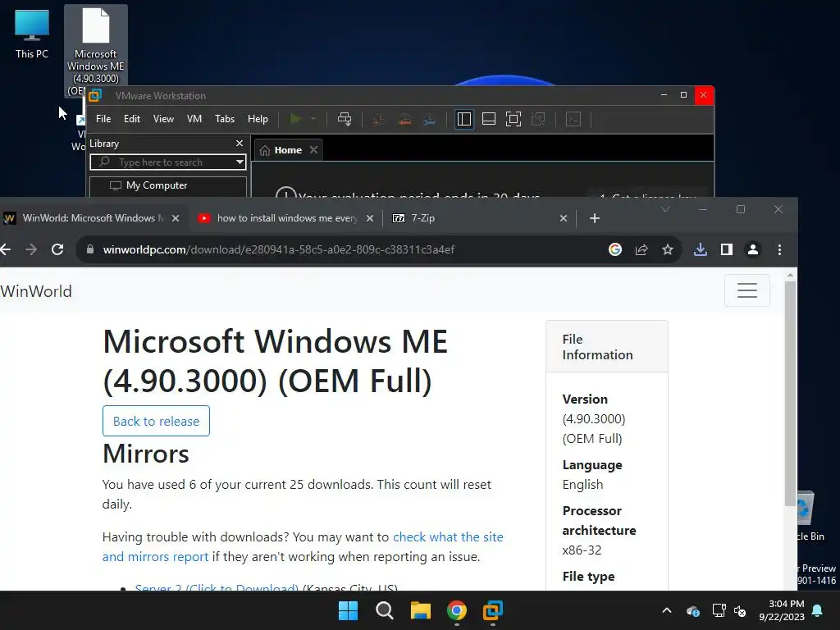Open the and mirrors report link

[x=155, y=557]
